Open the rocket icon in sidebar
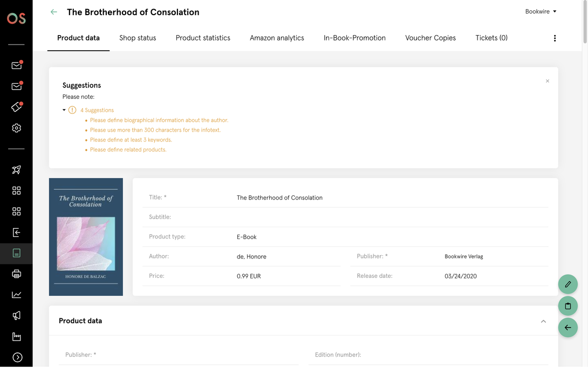 (17, 170)
